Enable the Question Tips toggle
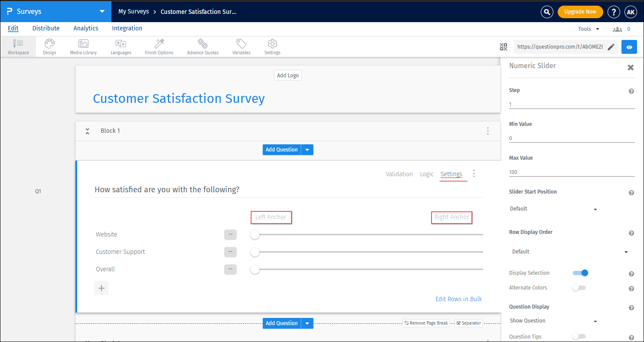This screenshot has width=644, height=342. coord(579,336)
